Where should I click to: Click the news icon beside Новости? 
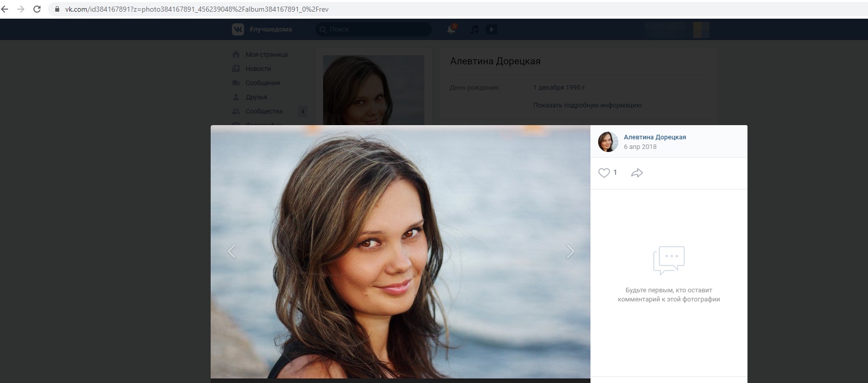236,68
